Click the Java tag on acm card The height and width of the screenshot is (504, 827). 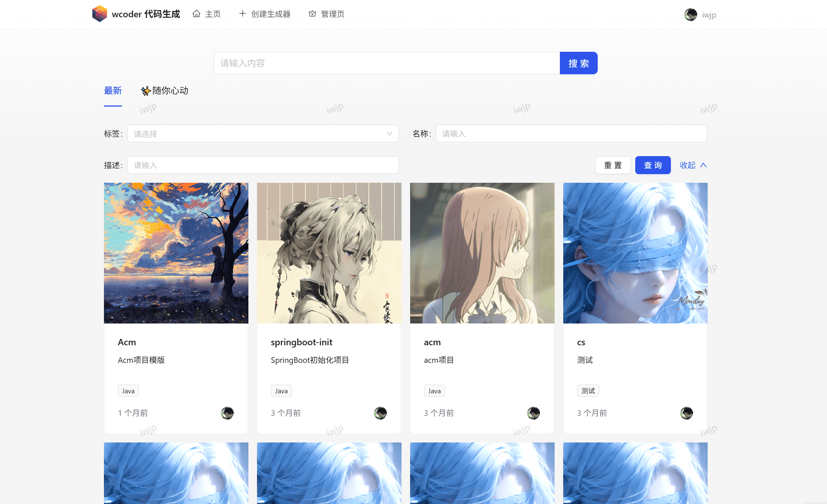[434, 391]
